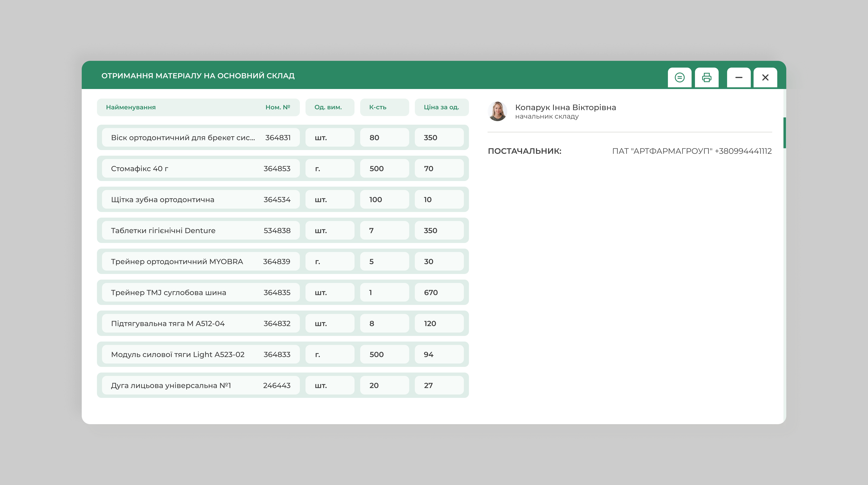The width and height of the screenshot is (868, 485).
Task: Click price 120 for Підтягувальна тяга
Action: (439, 323)
